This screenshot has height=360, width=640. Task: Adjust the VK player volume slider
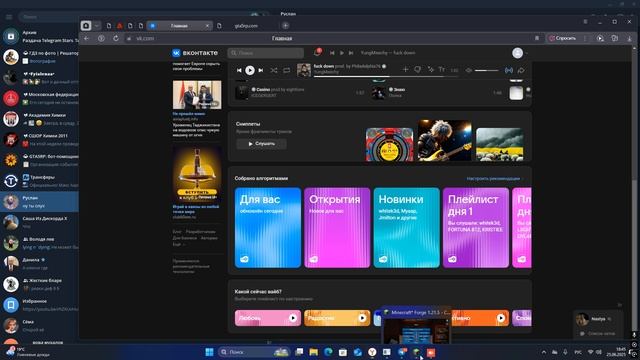coord(487,71)
